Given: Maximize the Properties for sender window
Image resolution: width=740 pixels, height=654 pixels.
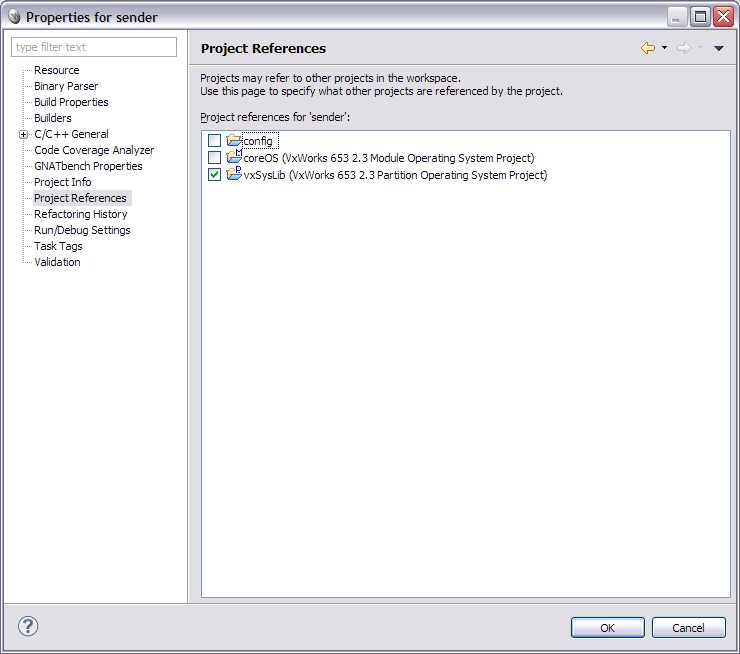Looking at the screenshot, I should point(700,17).
